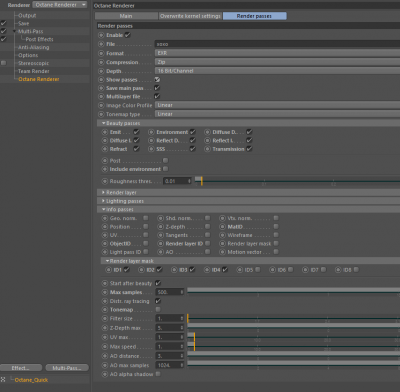Enable the Stereoscopic option checkbox

tap(3, 63)
